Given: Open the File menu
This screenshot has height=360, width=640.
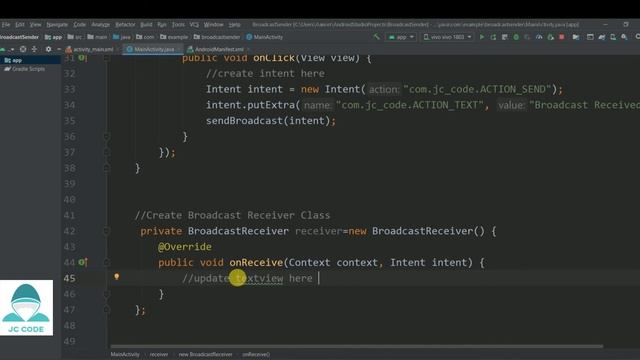Looking at the screenshot, I should [x=6, y=24].
